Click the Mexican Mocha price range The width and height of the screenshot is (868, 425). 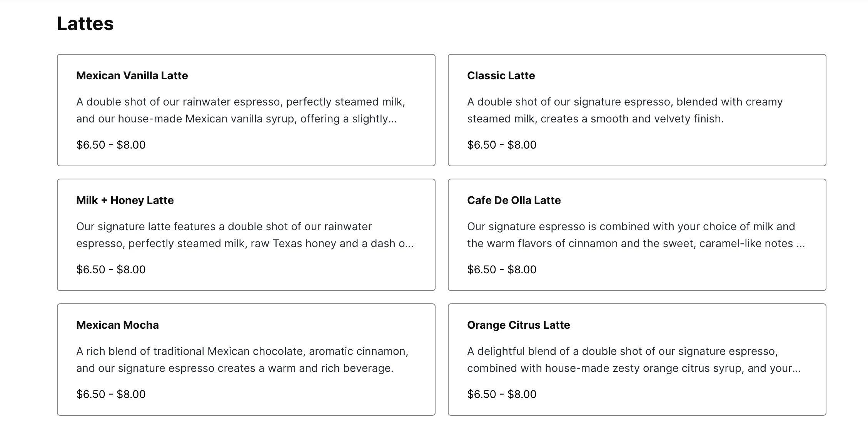(111, 394)
